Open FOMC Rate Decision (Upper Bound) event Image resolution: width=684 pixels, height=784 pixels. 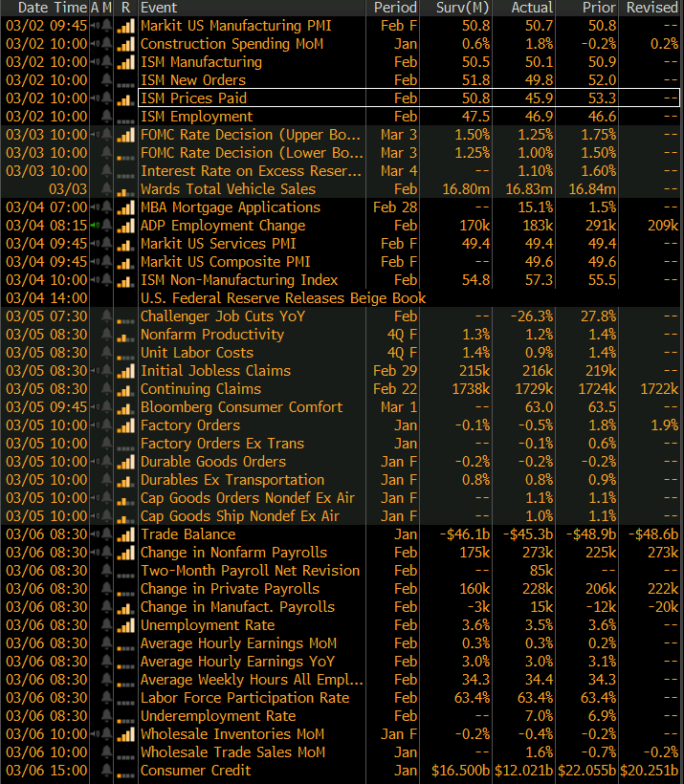(x=251, y=135)
